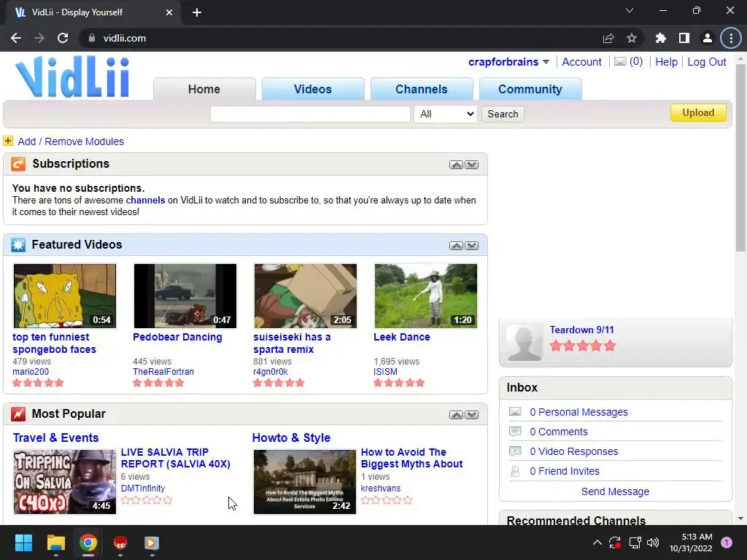Switch to the Community tab
This screenshot has width=747, height=560.
pyautogui.click(x=530, y=89)
